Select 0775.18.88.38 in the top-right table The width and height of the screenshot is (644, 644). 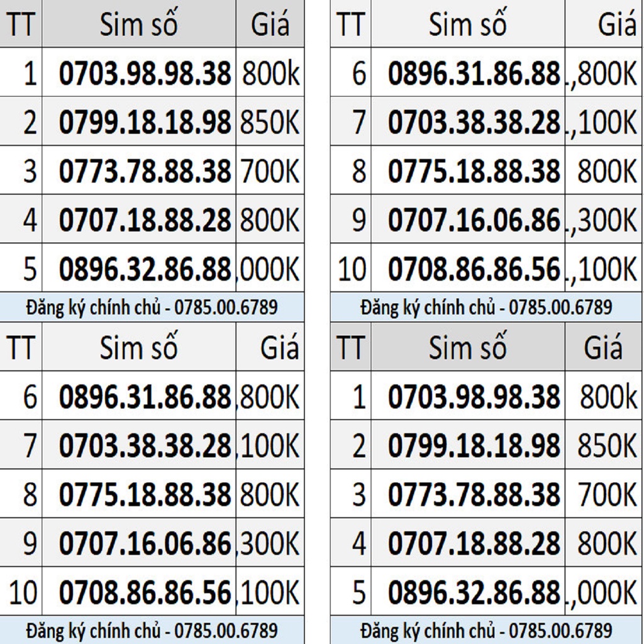(x=474, y=171)
